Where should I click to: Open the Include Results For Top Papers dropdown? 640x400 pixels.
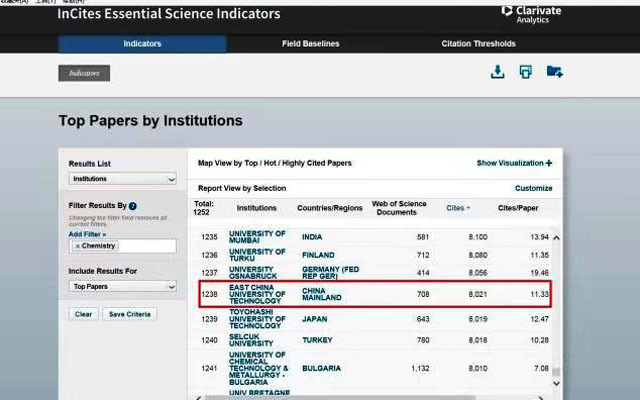(122, 287)
